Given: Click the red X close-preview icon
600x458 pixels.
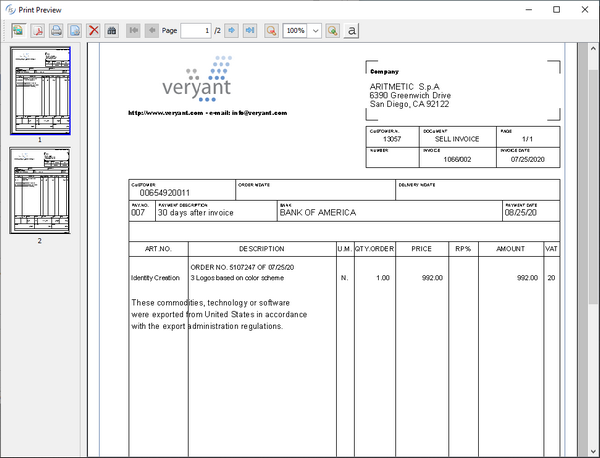Looking at the screenshot, I should (94, 31).
